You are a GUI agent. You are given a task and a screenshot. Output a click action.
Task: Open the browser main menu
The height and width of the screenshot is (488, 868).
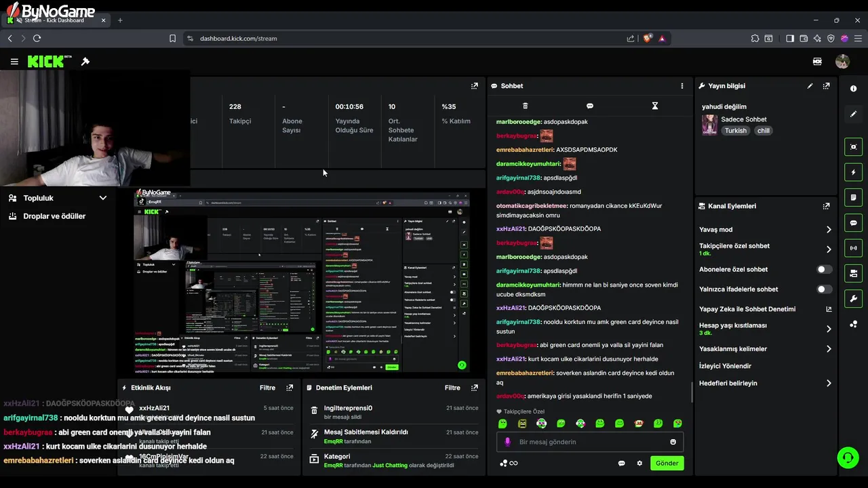pos(858,39)
